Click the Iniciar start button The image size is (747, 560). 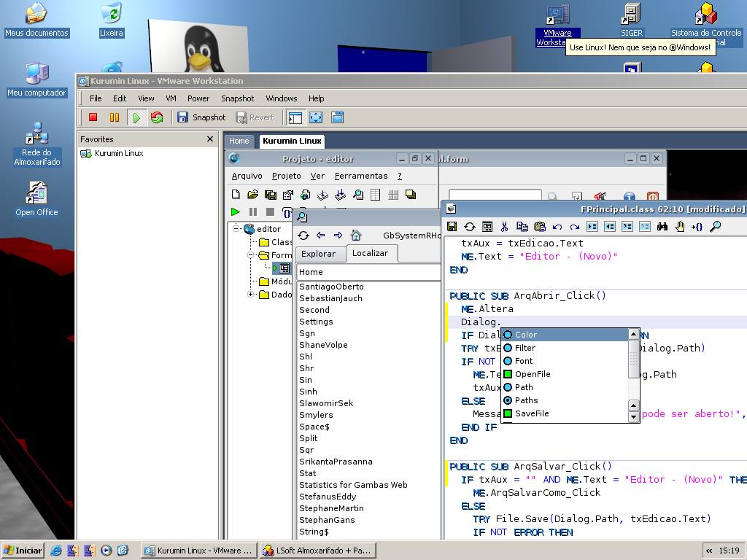pyautogui.click(x=23, y=551)
